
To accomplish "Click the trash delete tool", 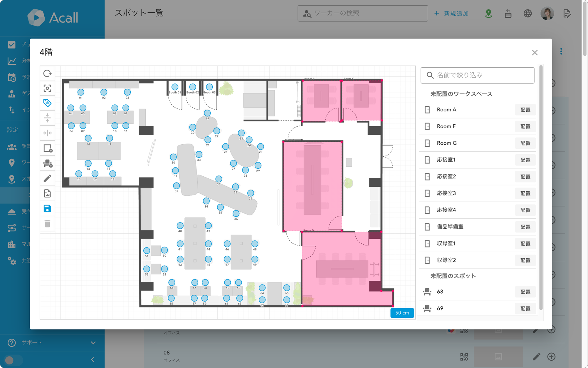I will click(x=47, y=224).
